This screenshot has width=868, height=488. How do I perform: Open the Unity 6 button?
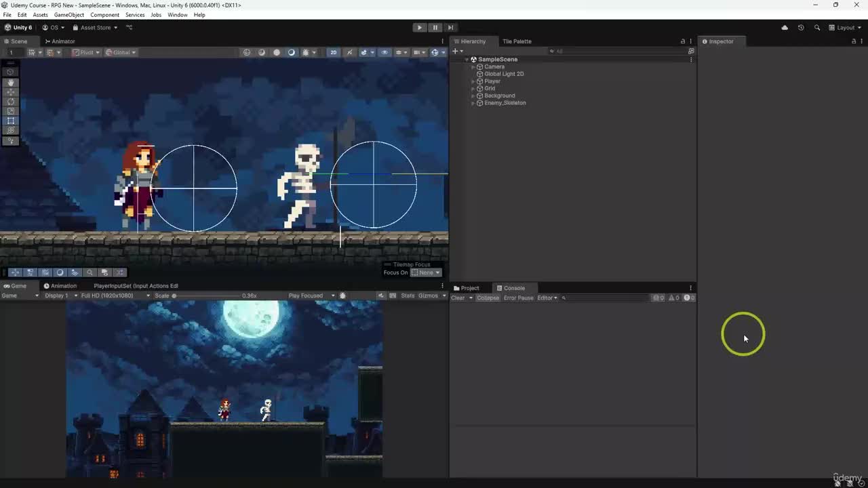18,28
